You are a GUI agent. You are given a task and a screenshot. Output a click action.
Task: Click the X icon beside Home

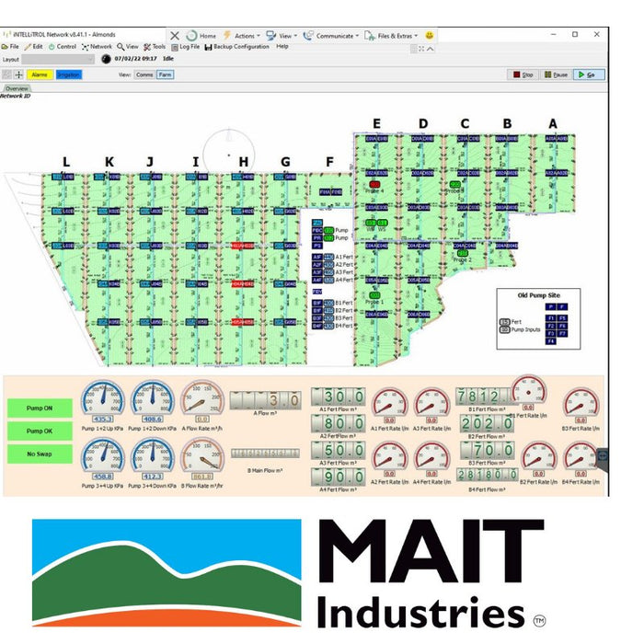click(x=175, y=36)
